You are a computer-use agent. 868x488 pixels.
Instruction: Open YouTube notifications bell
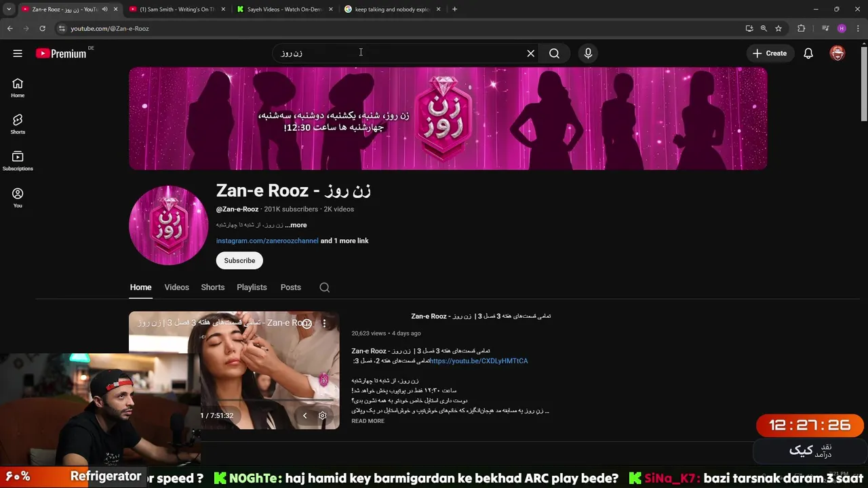808,54
